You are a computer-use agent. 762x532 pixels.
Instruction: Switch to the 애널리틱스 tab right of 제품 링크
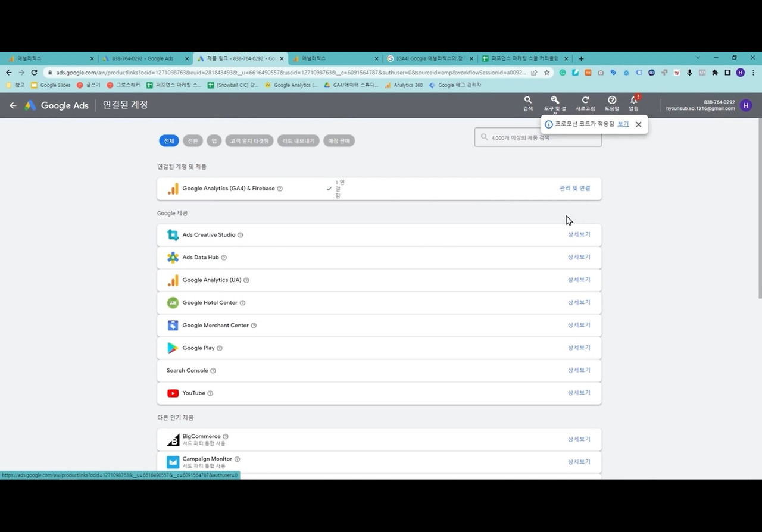tap(335, 58)
